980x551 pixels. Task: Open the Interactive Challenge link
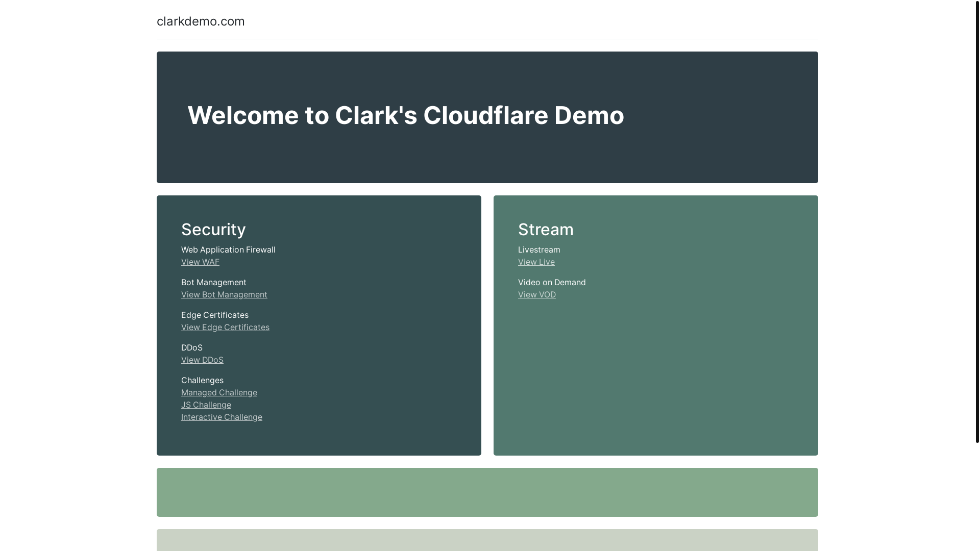222,417
